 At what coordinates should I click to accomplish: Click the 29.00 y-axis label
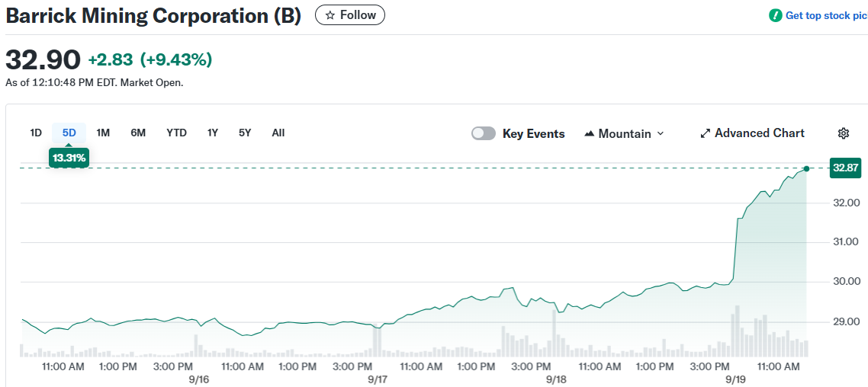[x=846, y=321]
